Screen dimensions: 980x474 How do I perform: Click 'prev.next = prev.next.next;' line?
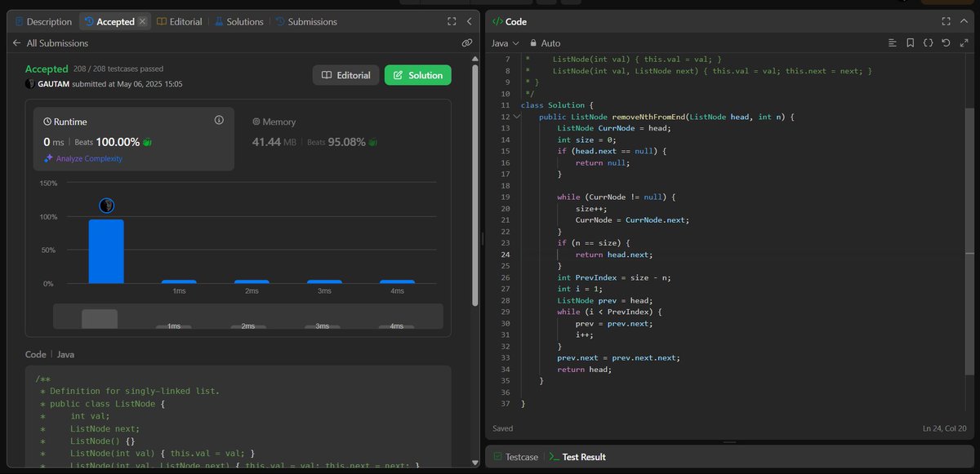(x=618, y=357)
